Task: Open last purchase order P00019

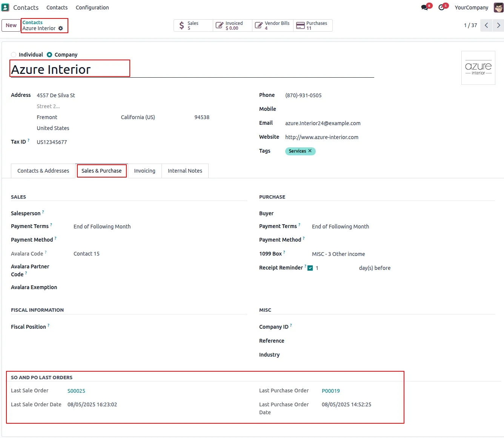Action: 331,391
